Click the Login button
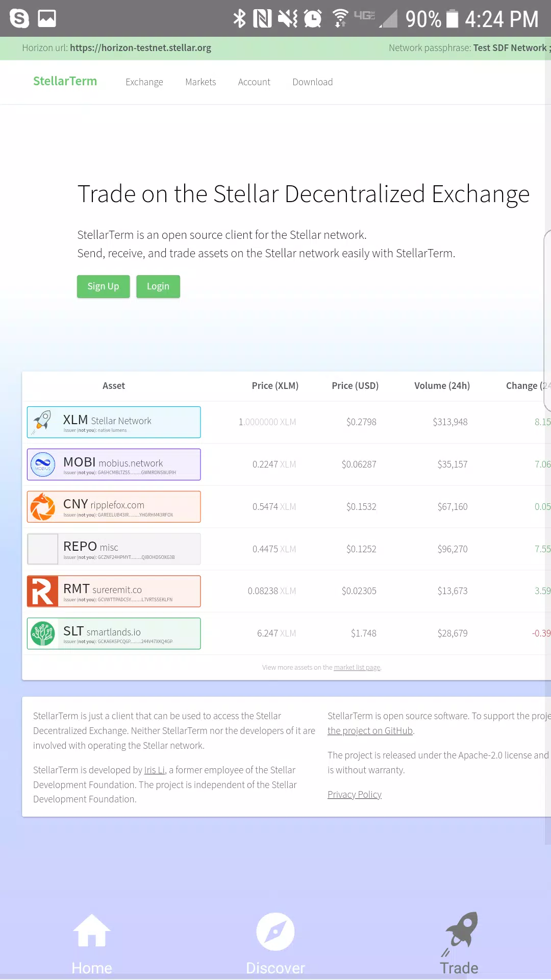This screenshot has width=551, height=980. pos(158,286)
